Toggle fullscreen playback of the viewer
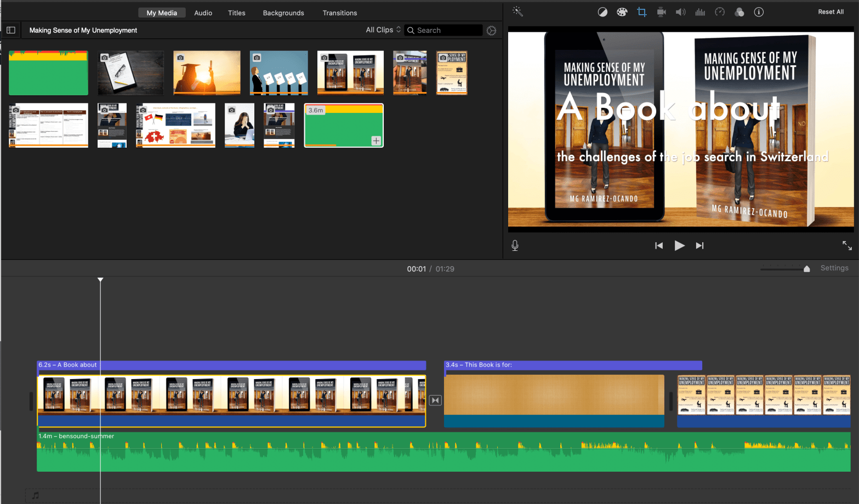859x504 pixels. click(x=847, y=245)
